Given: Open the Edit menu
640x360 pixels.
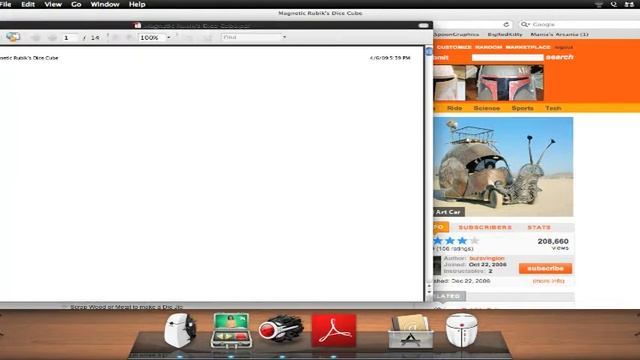Looking at the screenshot, I should (x=28, y=4).
